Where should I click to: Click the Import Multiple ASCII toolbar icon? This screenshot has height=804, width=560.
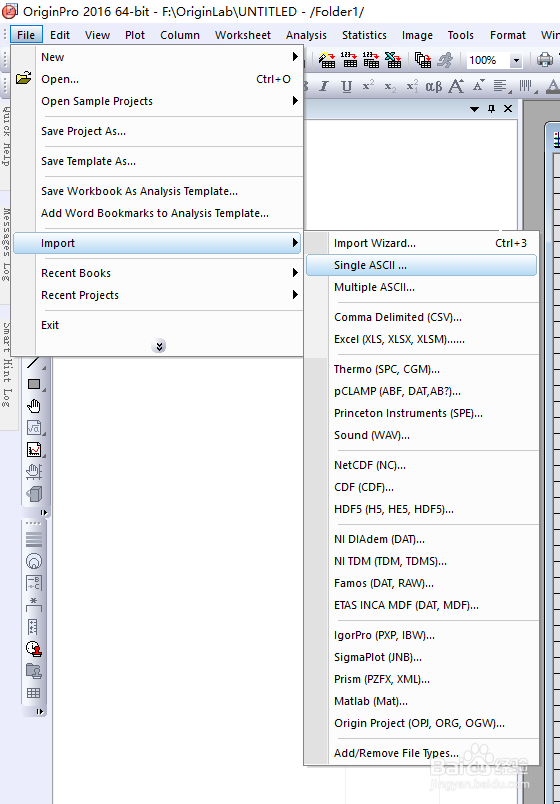tap(371, 60)
